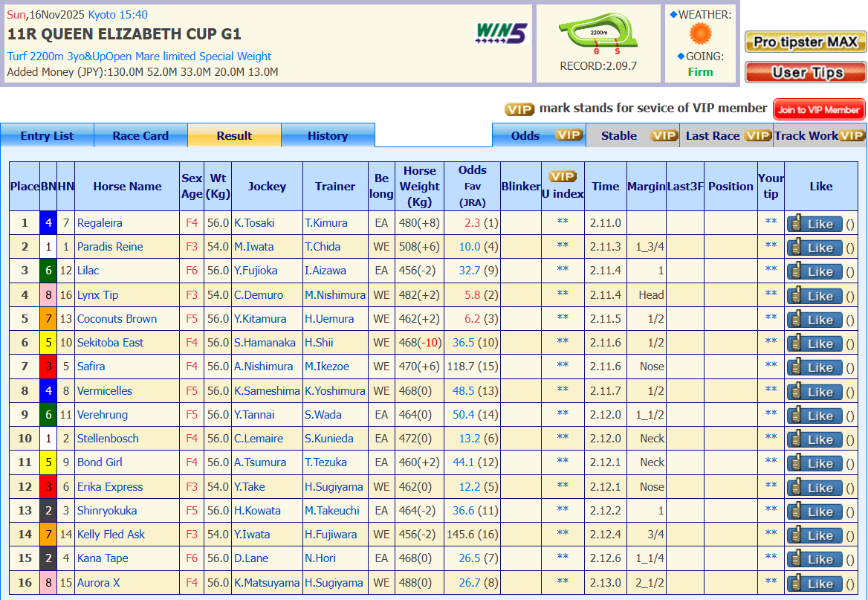This screenshot has width=868, height=600.
Task: Switch to the Race Card tab
Action: (x=140, y=136)
